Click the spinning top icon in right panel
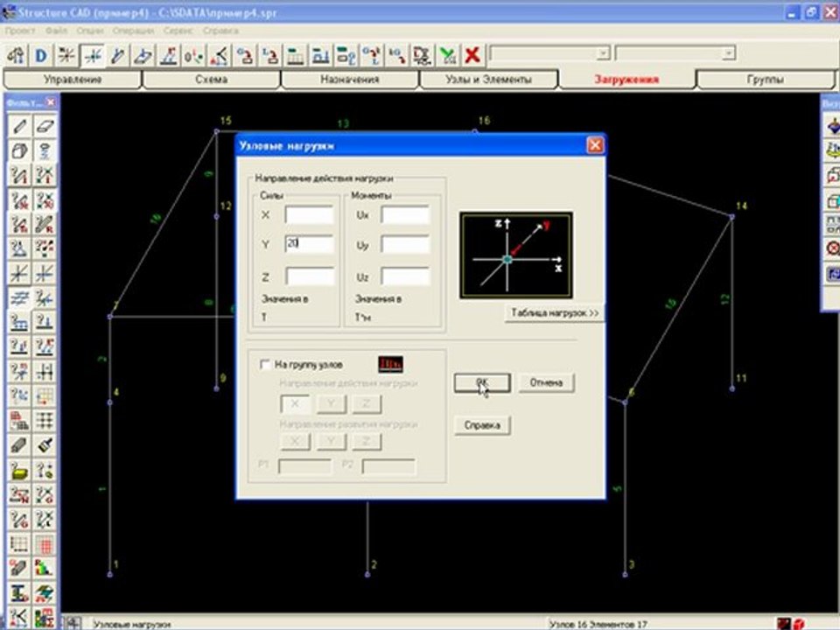840x630 pixels. [833, 126]
